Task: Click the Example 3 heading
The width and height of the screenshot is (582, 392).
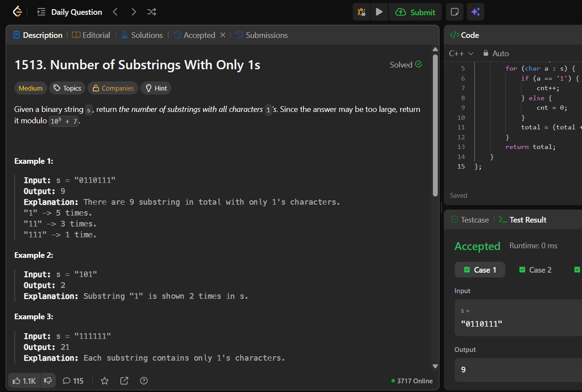Action: tap(33, 316)
